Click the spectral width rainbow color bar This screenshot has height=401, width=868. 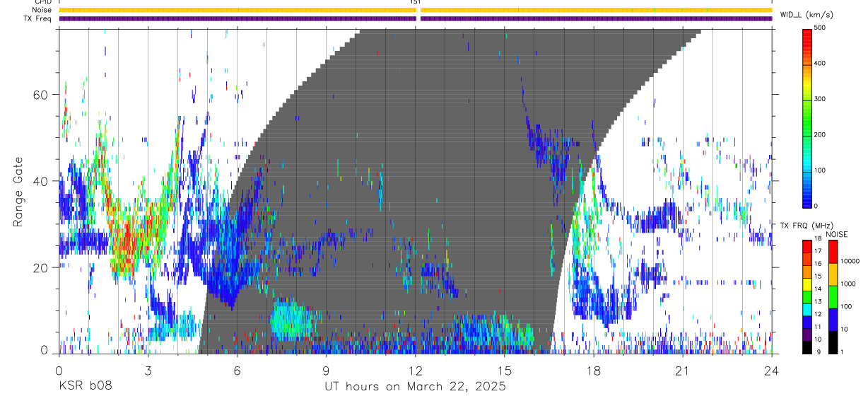pos(808,117)
